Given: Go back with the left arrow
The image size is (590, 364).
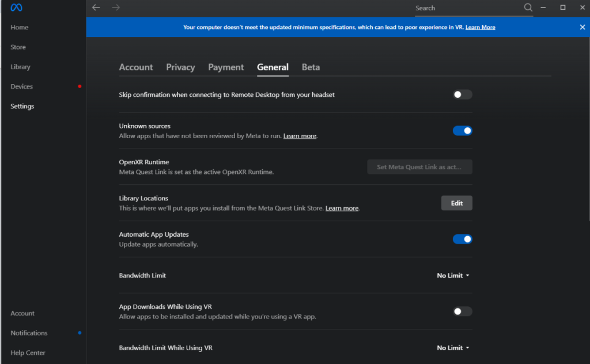Looking at the screenshot, I should pyautogui.click(x=96, y=7).
